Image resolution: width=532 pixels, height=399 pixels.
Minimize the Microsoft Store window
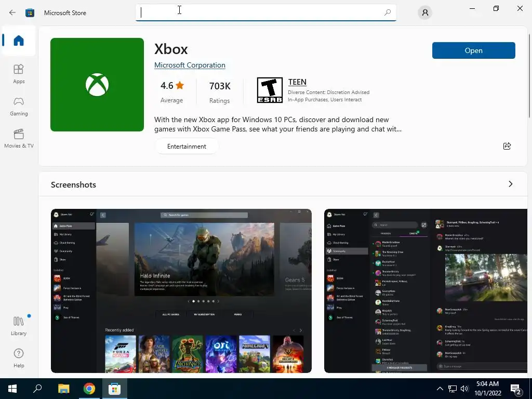(x=472, y=8)
